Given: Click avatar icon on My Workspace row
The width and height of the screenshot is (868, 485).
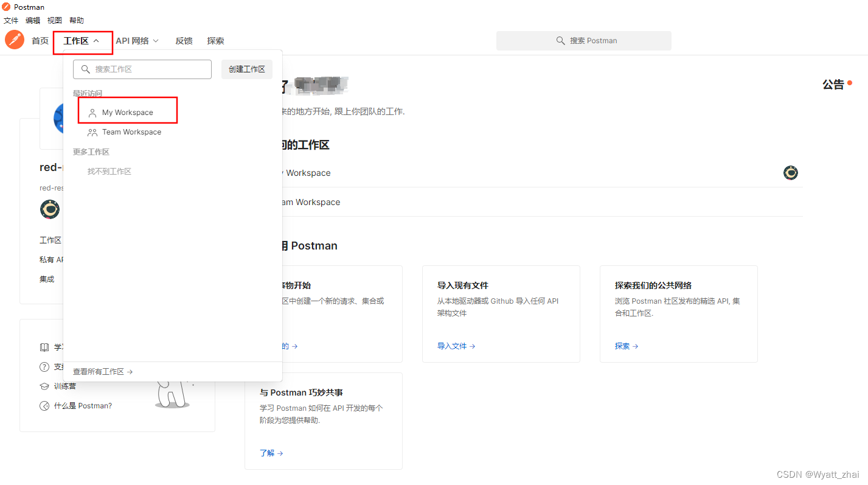Looking at the screenshot, I should (791, 173).
